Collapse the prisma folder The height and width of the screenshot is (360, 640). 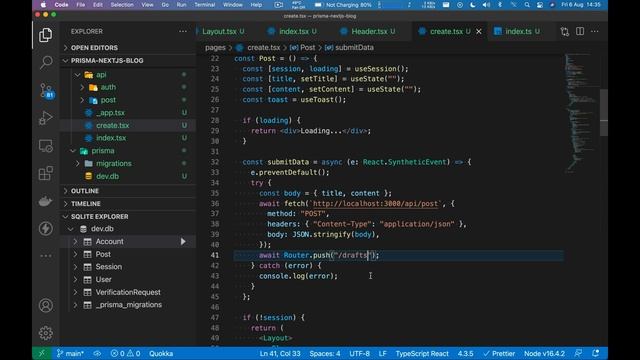(73, 151)
